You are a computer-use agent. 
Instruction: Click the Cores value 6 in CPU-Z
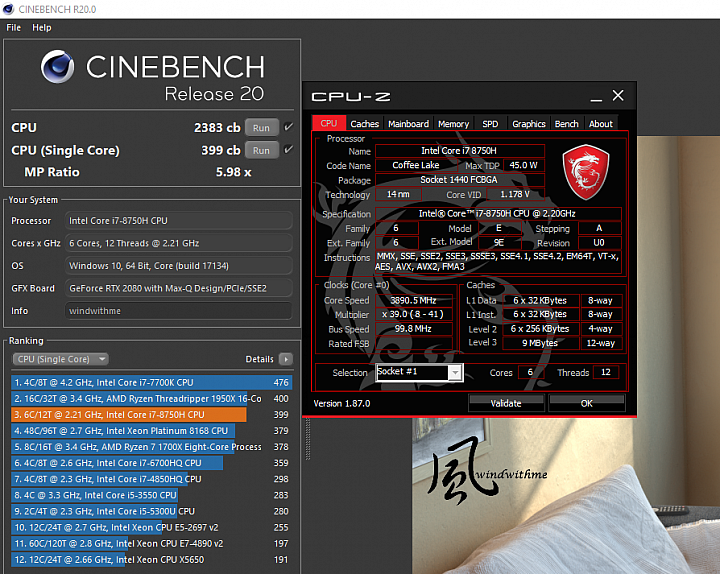(530, 372)
